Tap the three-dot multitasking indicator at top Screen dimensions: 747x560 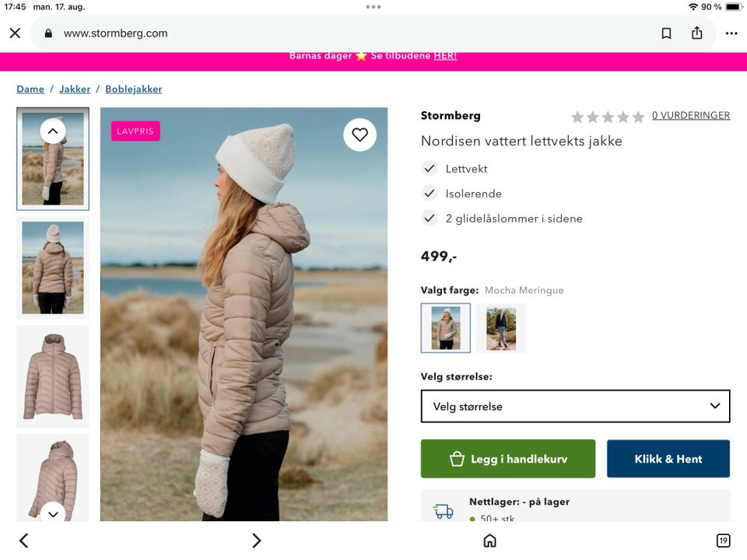[373, 7]
